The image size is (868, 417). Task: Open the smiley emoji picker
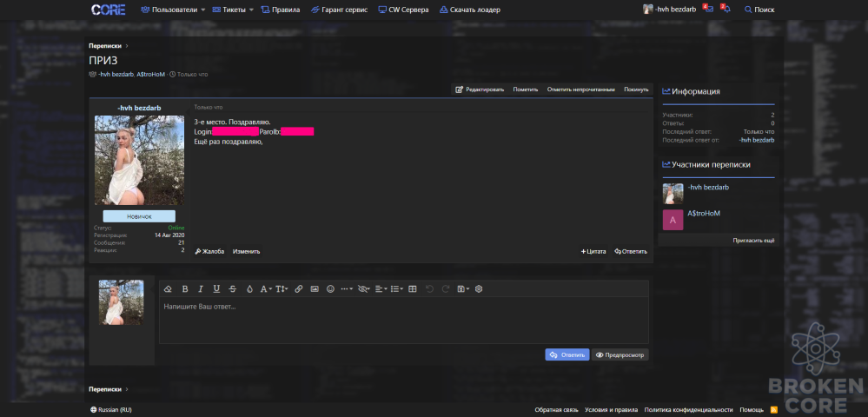330,288
